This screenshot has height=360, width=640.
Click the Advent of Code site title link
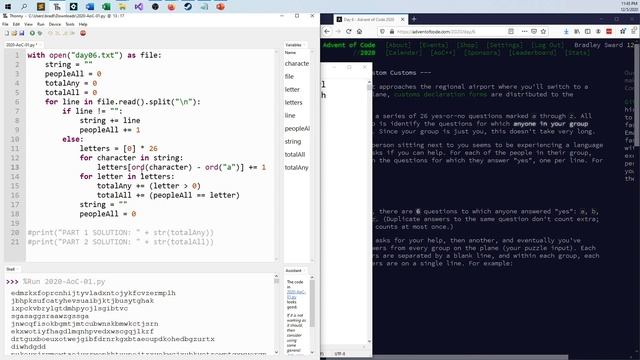(349, 45)
